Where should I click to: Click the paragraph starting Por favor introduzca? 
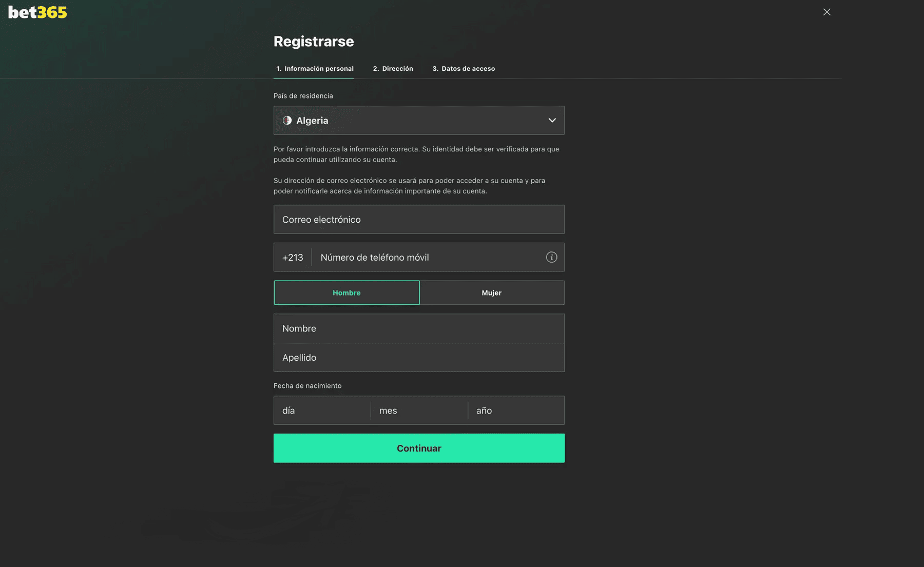(416, 154)
